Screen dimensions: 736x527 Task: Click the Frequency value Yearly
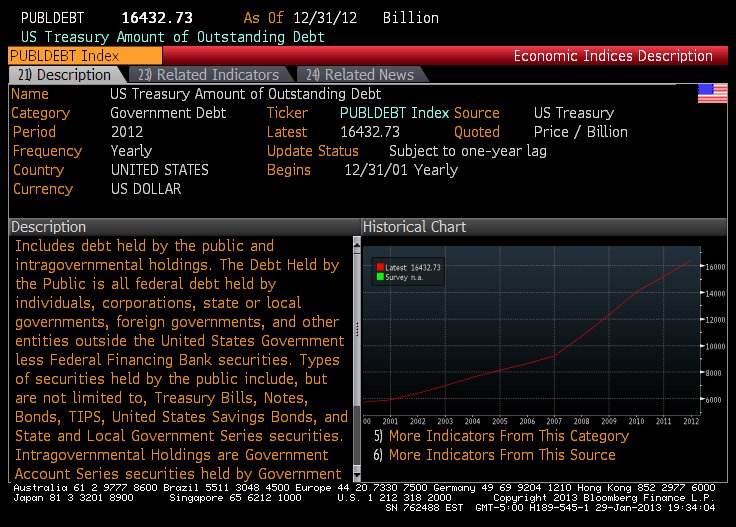[x=131, y=151]
